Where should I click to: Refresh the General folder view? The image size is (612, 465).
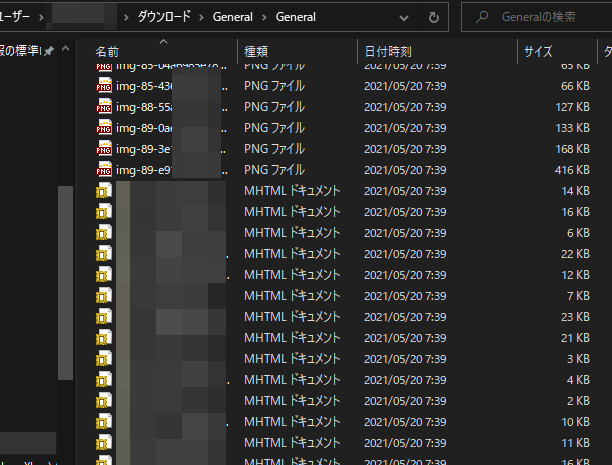[x=434, y=17]
